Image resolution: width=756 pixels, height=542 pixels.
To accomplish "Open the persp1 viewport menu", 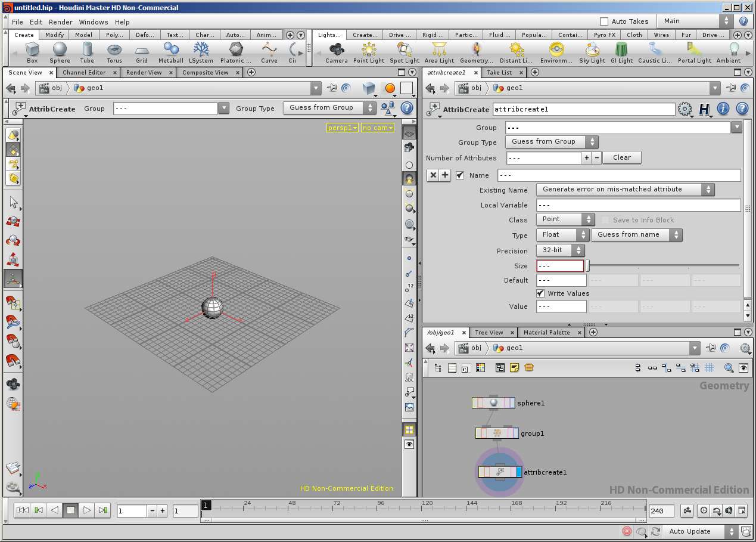I will click(343, 128).
